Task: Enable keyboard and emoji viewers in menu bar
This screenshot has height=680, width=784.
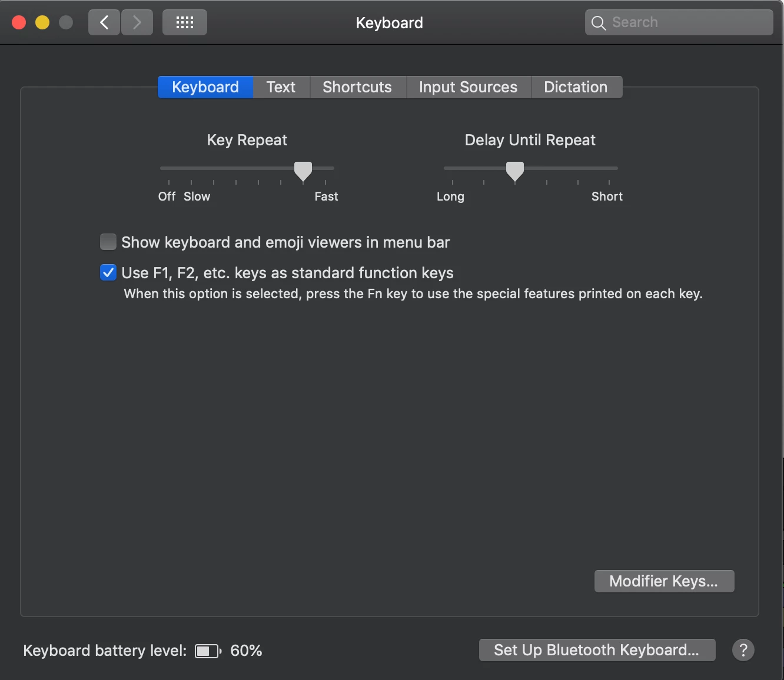Action: pos(108,242)
